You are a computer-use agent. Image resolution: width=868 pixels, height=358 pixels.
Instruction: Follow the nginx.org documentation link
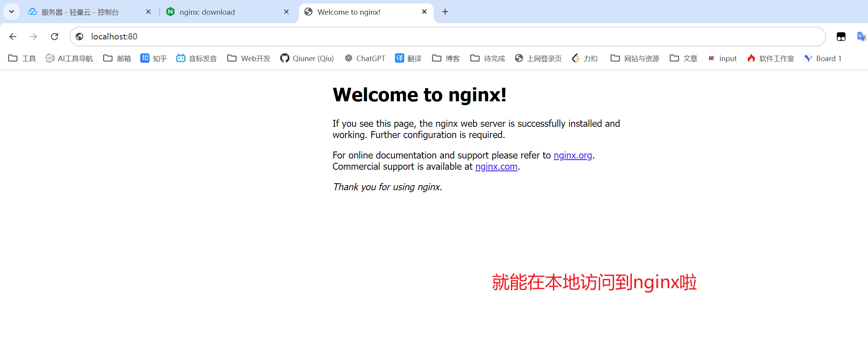[573, 155]
